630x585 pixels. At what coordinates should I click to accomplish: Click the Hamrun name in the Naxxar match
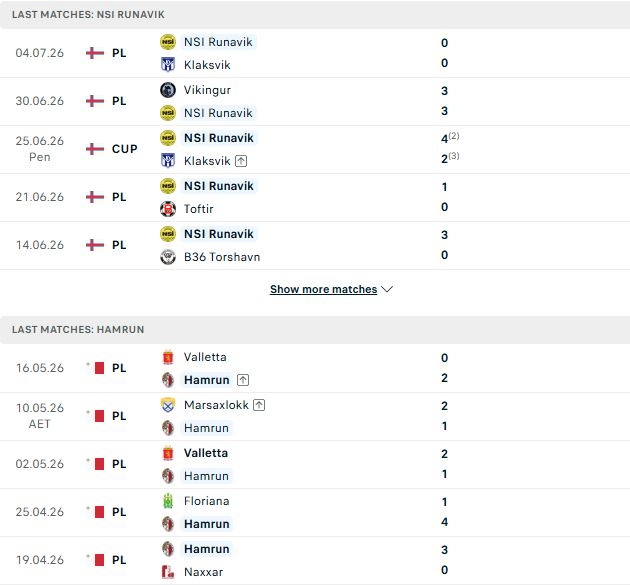(x=207, y=549)
